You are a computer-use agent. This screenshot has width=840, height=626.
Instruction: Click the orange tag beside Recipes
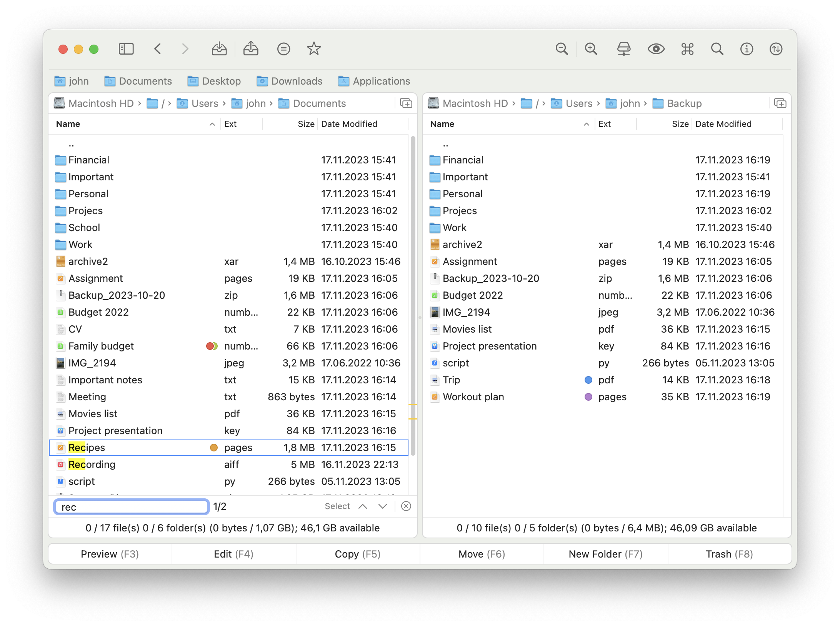(x=213, y=447)
